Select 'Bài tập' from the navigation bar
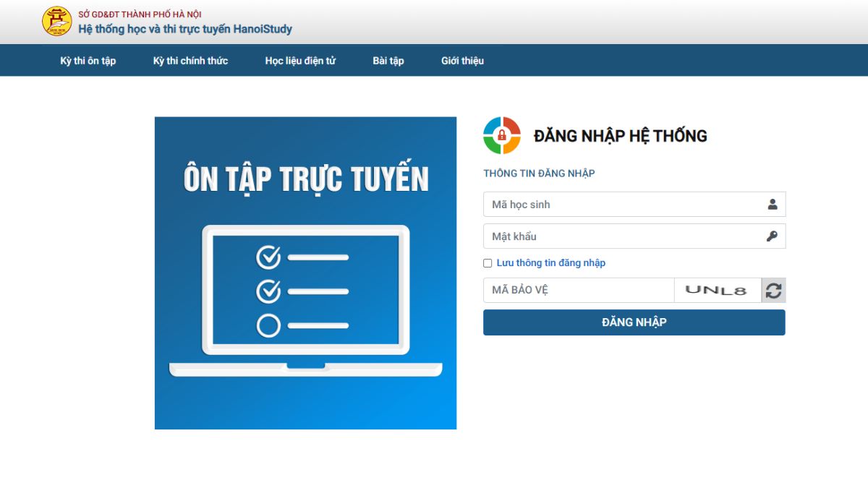The image size is (868, 488). [388, 61]
